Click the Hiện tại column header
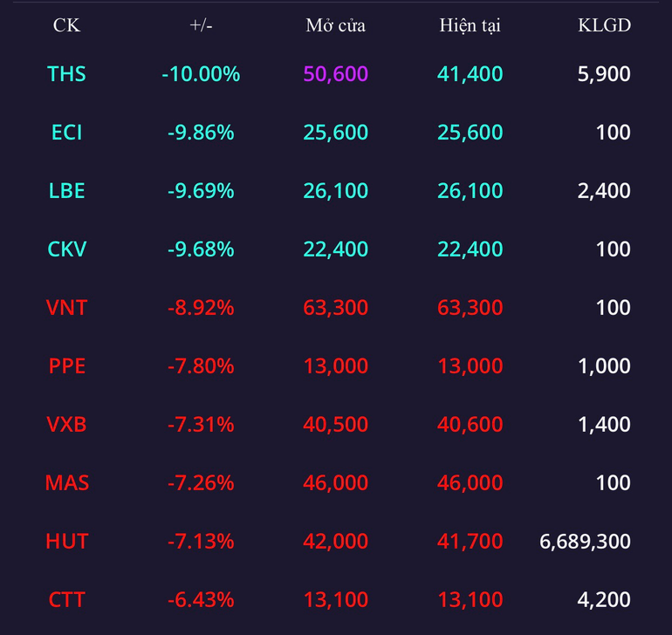The image size is (672, 635). point(470,25)
